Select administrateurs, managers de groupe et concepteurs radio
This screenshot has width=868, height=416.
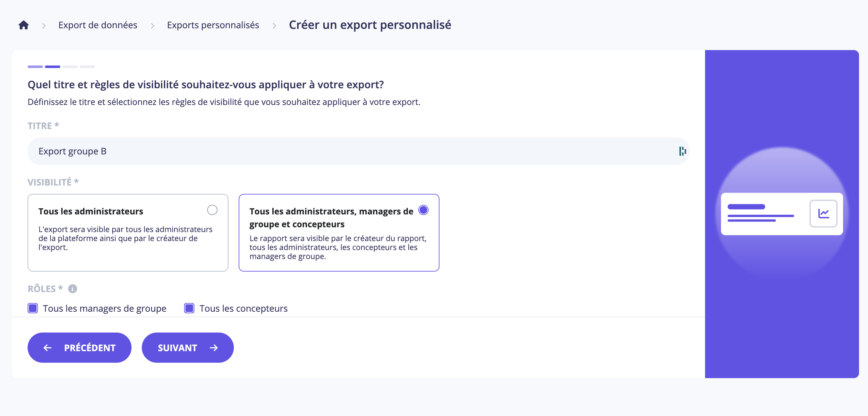(423, 210)
